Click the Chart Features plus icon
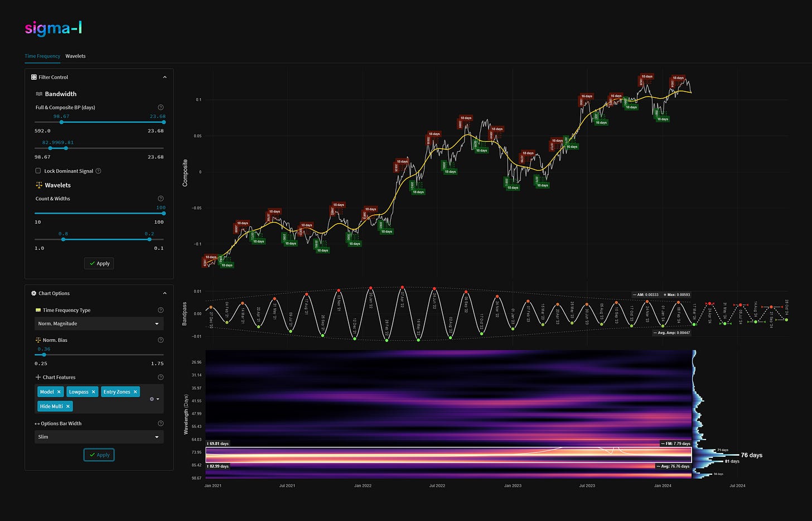The width and height of the screenshot is (812, 521). pos(38,377)
